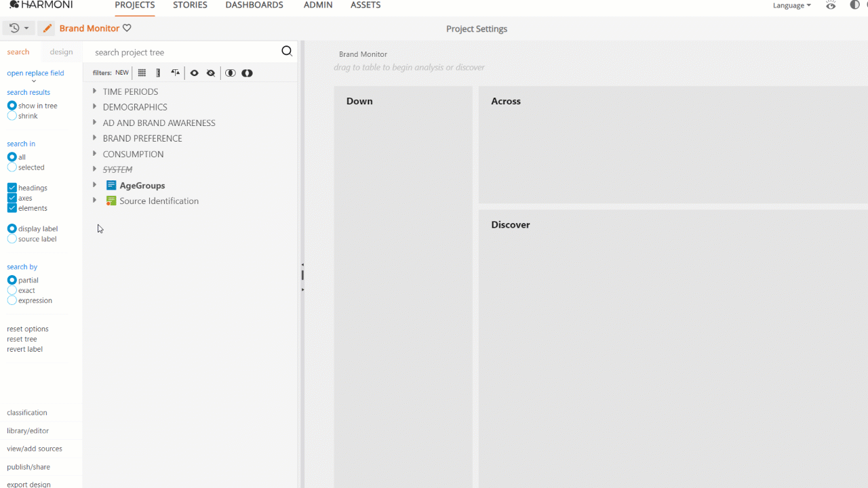This screenshot has width=868, height=488.
Task: Expand the AgeGroups node
Action: (x=94, y=184)
